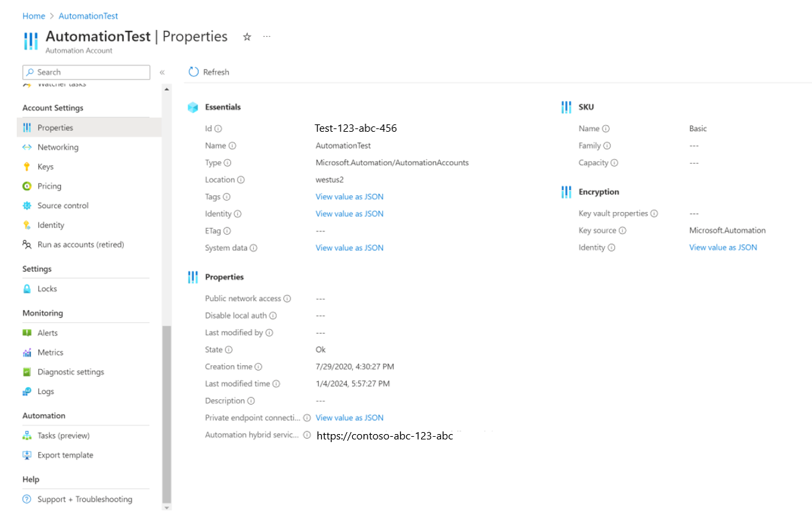The width and height of the screenshot is (812, 511).
Task: View Encryption Identity value as JSON
Action: coord(723,247)
